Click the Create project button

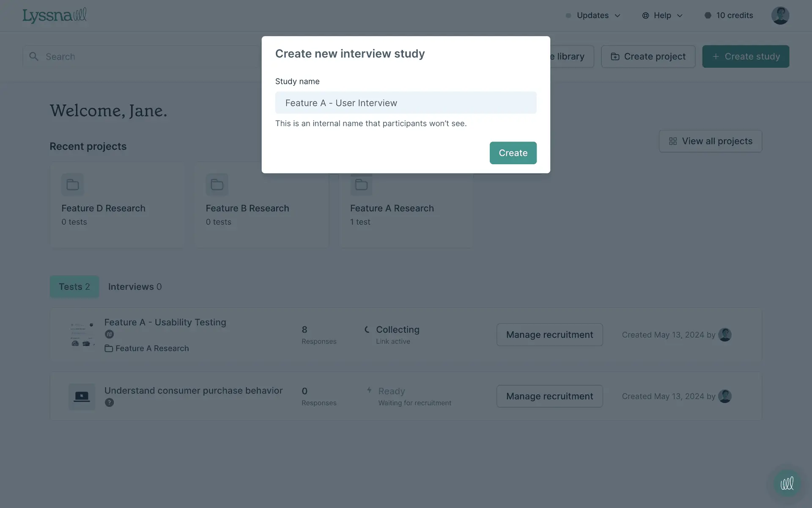click(x=648, y=57)
